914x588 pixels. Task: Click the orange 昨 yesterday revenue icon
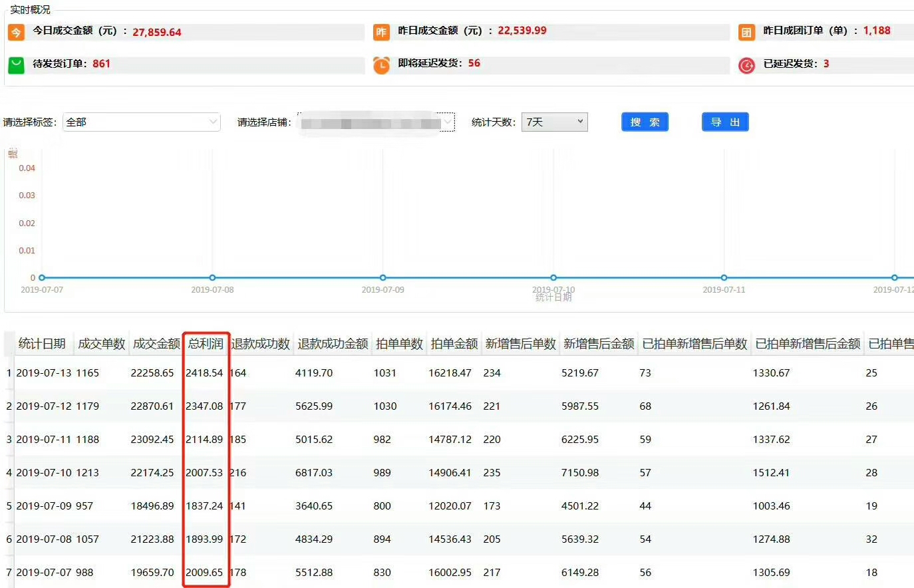tap(381, 31)
